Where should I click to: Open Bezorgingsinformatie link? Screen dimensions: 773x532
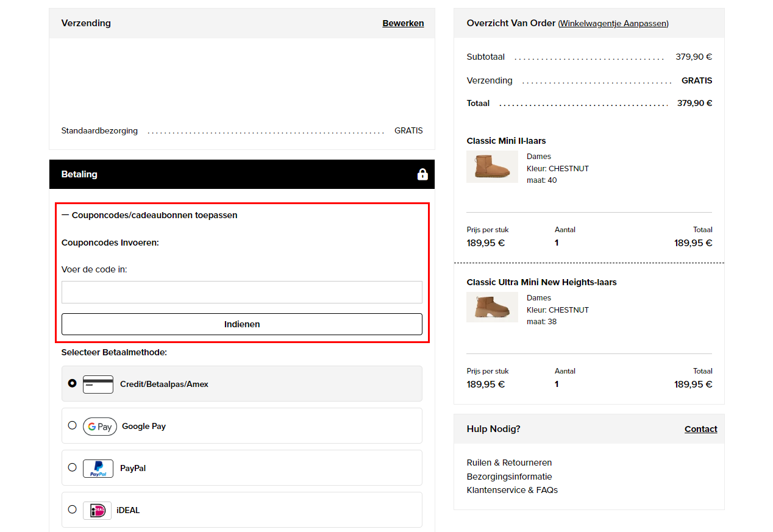pyautogui.click(x=509, y=477)
